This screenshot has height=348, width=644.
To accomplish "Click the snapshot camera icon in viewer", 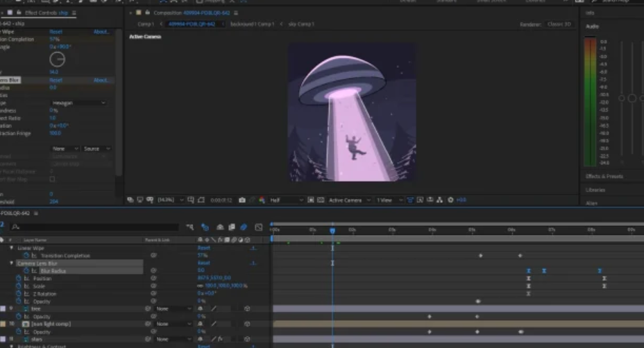I will (242, 200).
